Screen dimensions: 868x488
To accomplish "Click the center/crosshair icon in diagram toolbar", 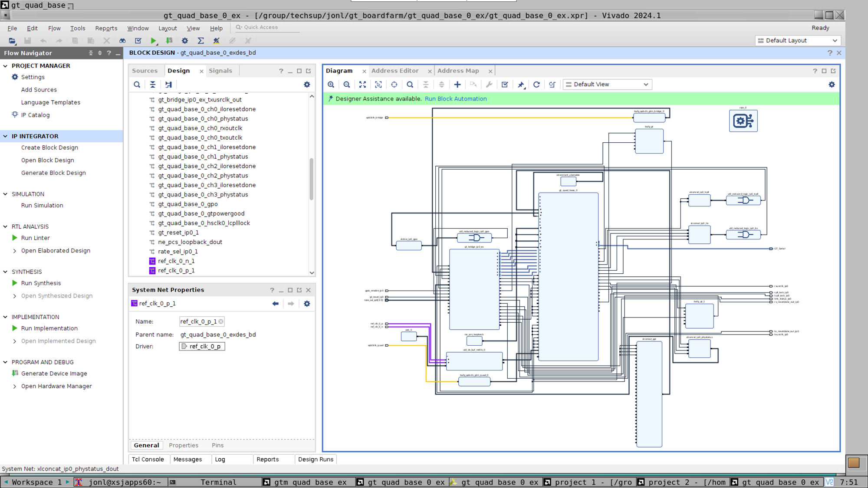I will point(394,85).
